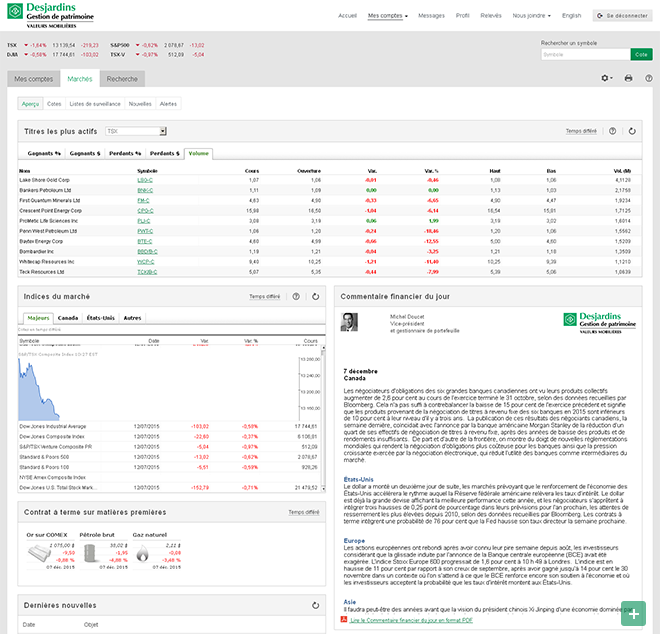
Task: Click the indices list vertical scrollbar
Action: click(323, 418)
